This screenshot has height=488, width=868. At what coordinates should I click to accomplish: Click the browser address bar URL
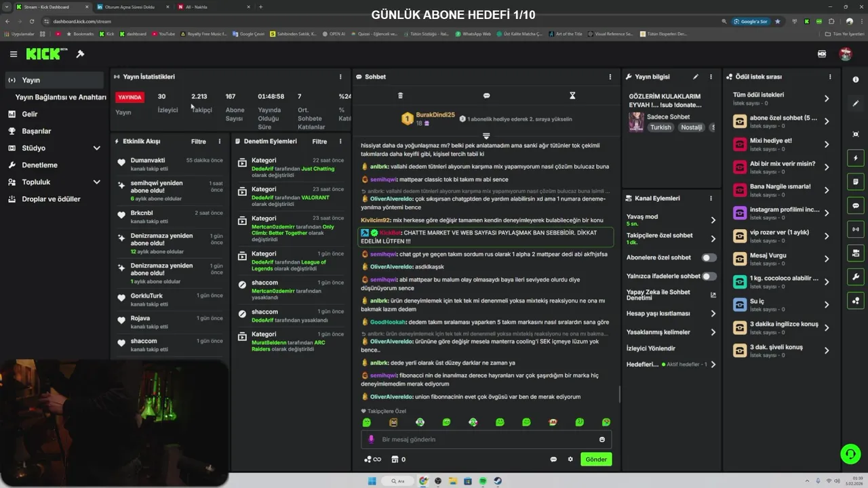click(82, 21)
